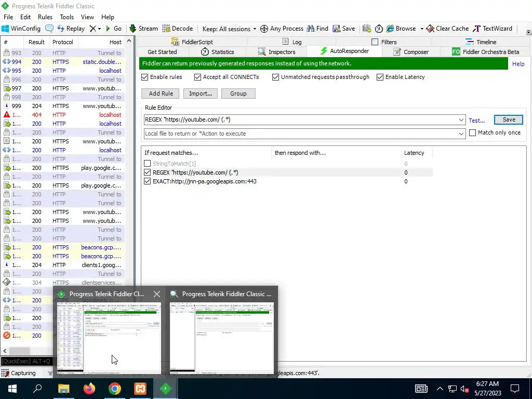The height and width of the screenshot is (399, 532).
Task: Open File Explorer from taskbar
Action: point(63,389)
